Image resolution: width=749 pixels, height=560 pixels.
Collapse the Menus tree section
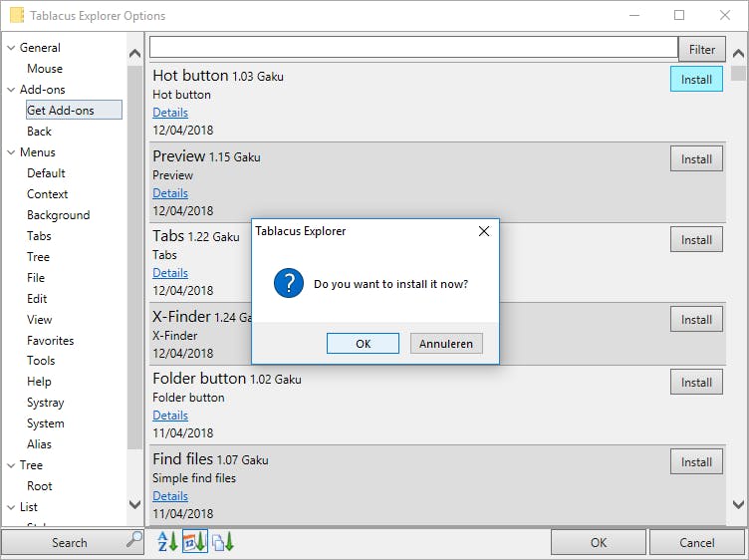[11, 152]
